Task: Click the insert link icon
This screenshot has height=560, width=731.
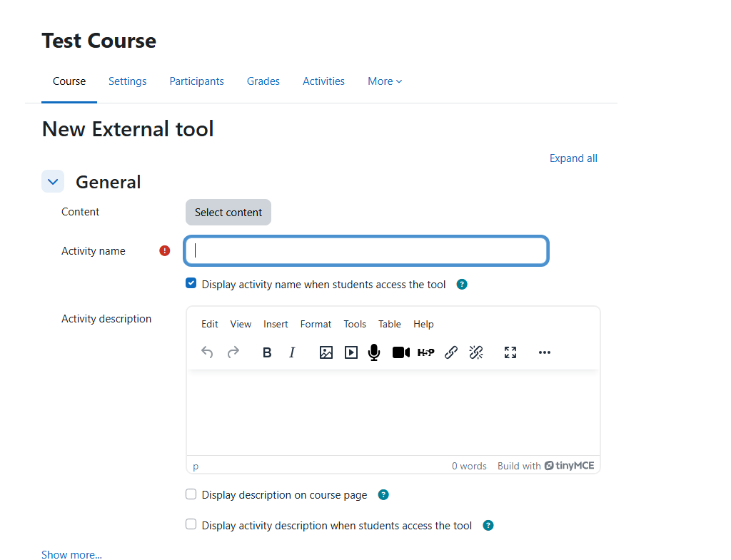Action: (x=451, y=352)
